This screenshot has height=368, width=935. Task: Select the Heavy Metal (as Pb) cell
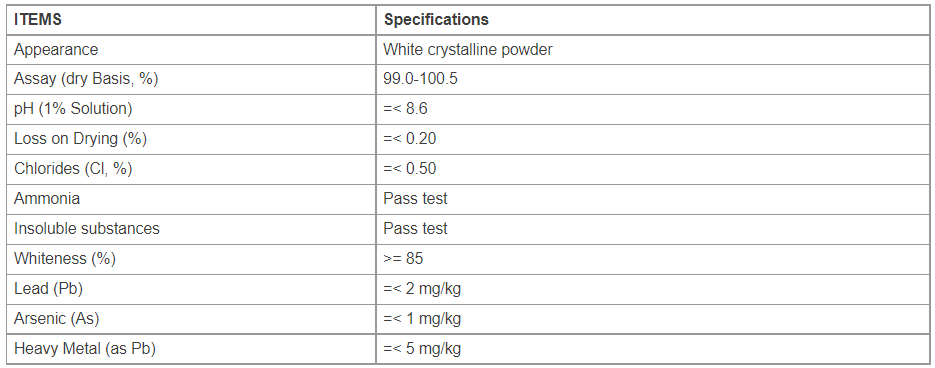pos(191,348)
